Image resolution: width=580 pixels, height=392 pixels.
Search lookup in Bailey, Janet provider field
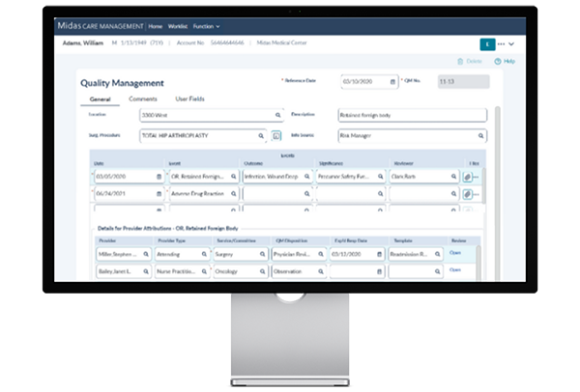146,271
